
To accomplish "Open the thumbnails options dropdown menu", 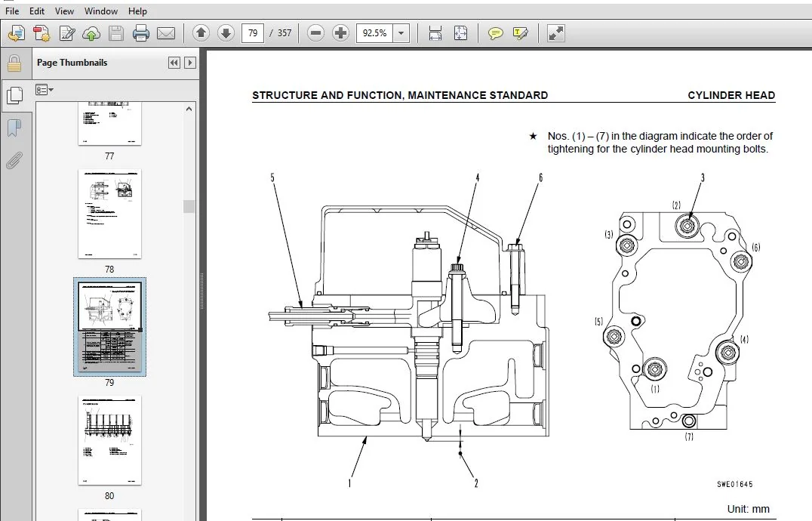I will tap(45, 90).
